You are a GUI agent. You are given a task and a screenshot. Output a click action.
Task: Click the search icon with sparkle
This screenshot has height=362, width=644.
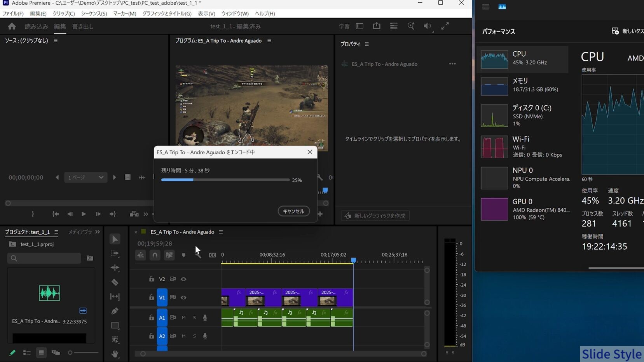[x=411, y=26]
